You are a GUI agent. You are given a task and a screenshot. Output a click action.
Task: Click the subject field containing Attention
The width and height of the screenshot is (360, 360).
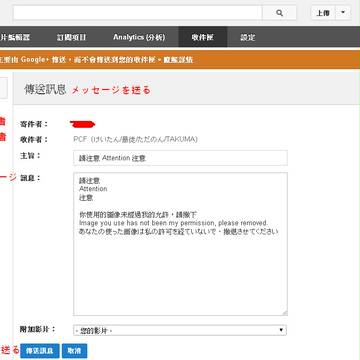coord(180,158)
